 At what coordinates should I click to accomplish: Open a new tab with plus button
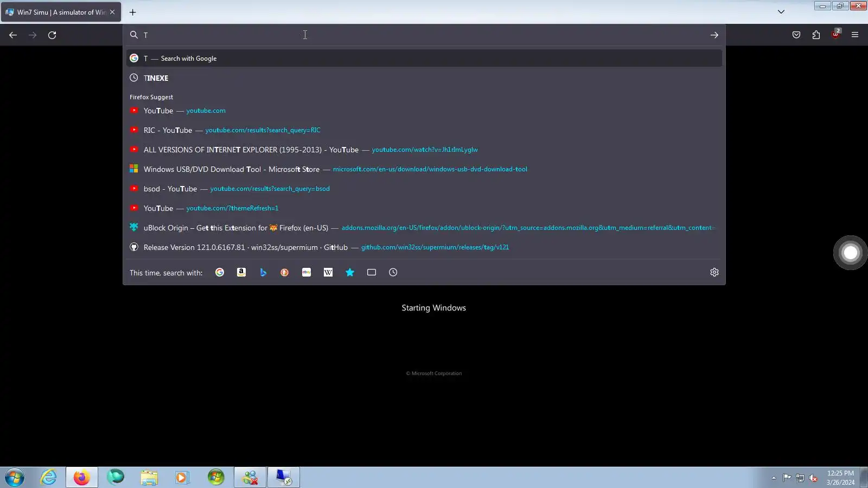point(132,12)
